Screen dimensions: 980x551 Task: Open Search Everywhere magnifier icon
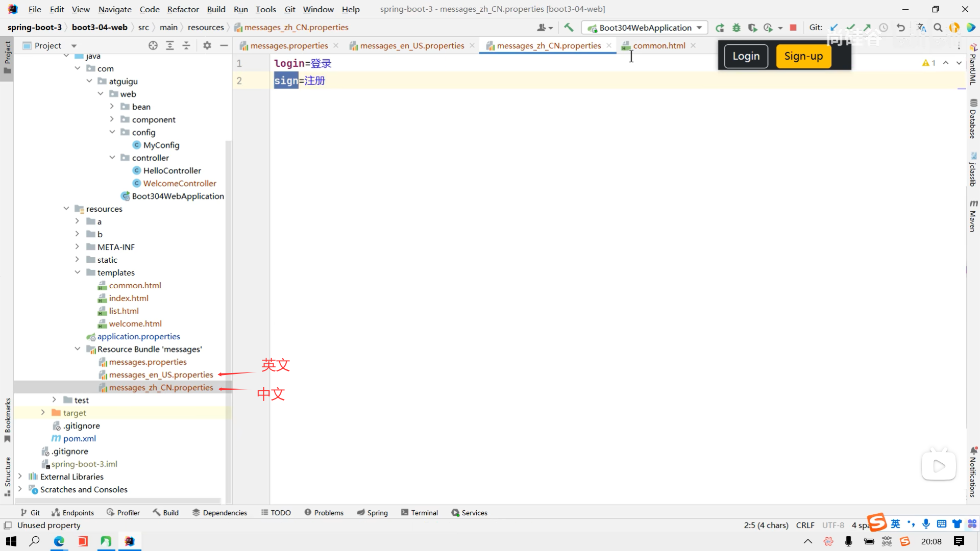[x=938, y=28]
